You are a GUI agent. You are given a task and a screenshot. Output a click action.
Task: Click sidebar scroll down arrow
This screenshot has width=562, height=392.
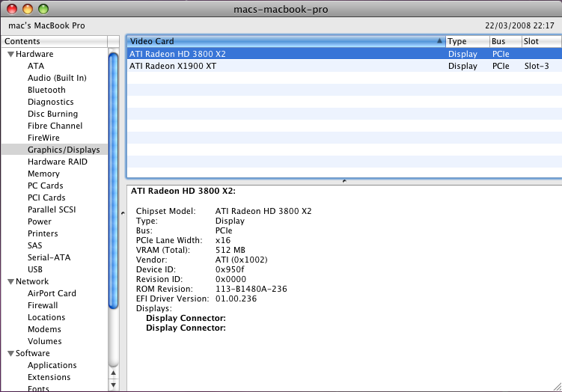point(113,385)
